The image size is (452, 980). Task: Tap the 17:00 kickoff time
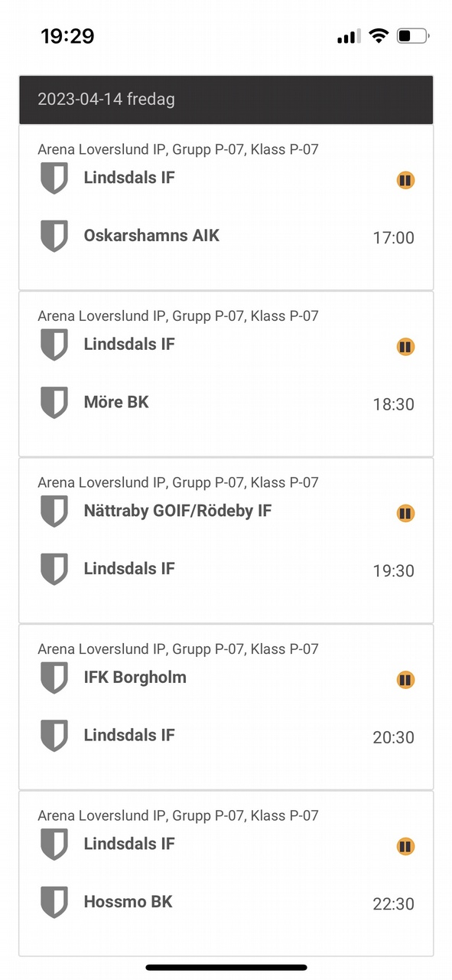click(394, 238)
